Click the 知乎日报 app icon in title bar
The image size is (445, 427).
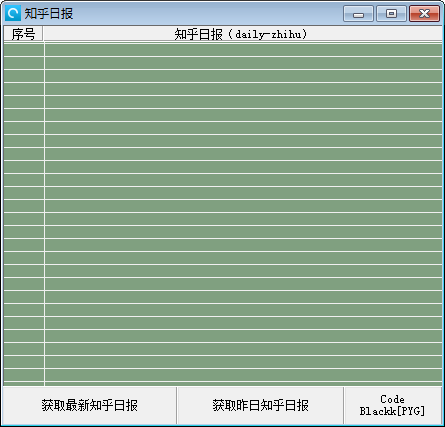pyautogui.click(x=13, y=13)
